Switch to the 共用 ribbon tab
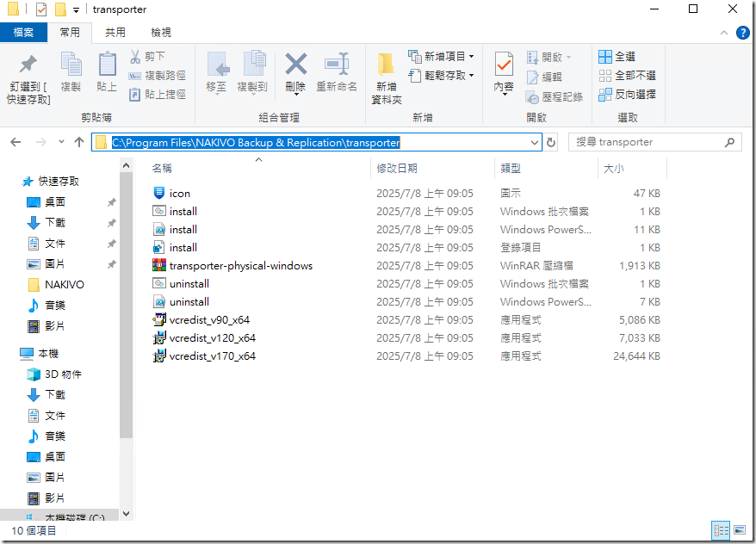This screenshot has height=544, width=756. (115, 33)
